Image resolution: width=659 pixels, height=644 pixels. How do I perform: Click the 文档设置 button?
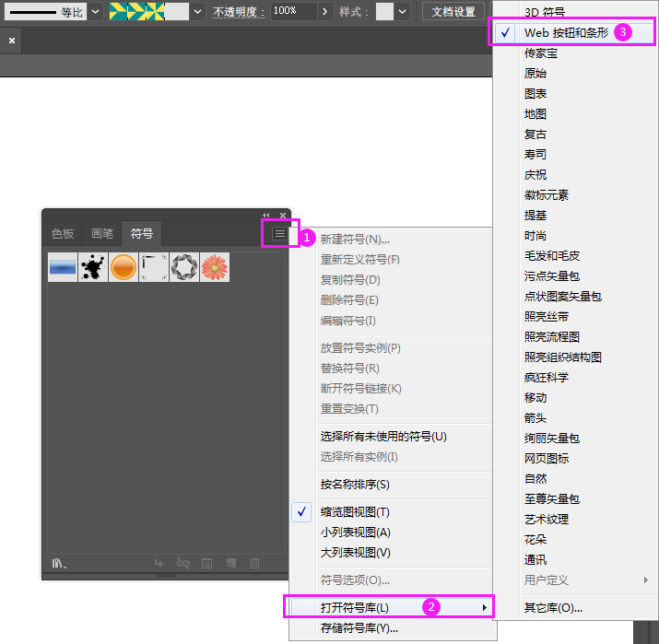(x=453, y=12)
